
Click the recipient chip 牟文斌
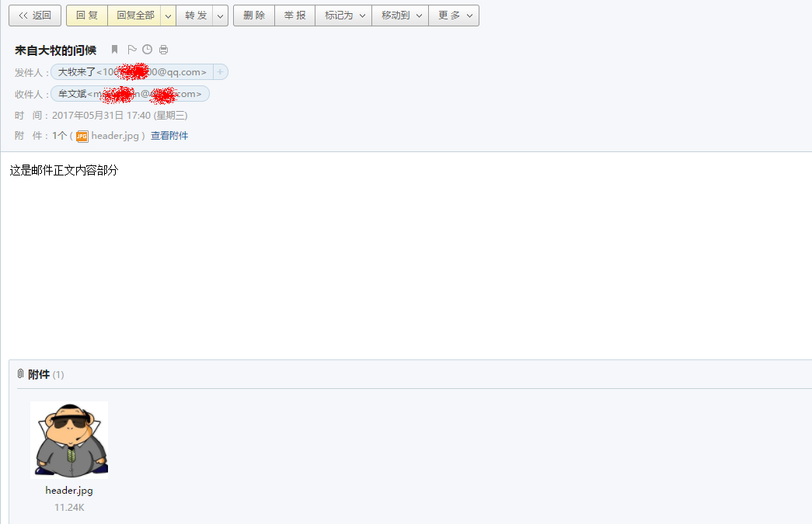pos(130,94)
